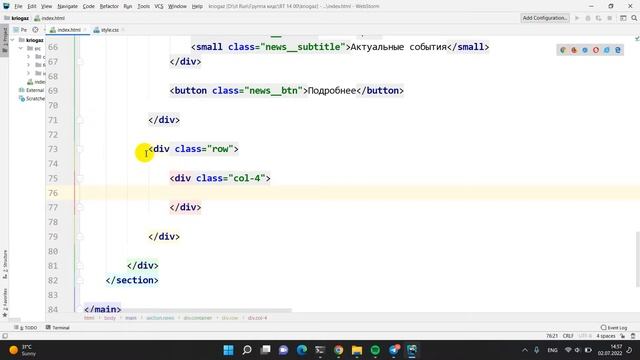Toggle the Favorites side tool window
This screenshot has width=640, height=360.
click(4, 302)
